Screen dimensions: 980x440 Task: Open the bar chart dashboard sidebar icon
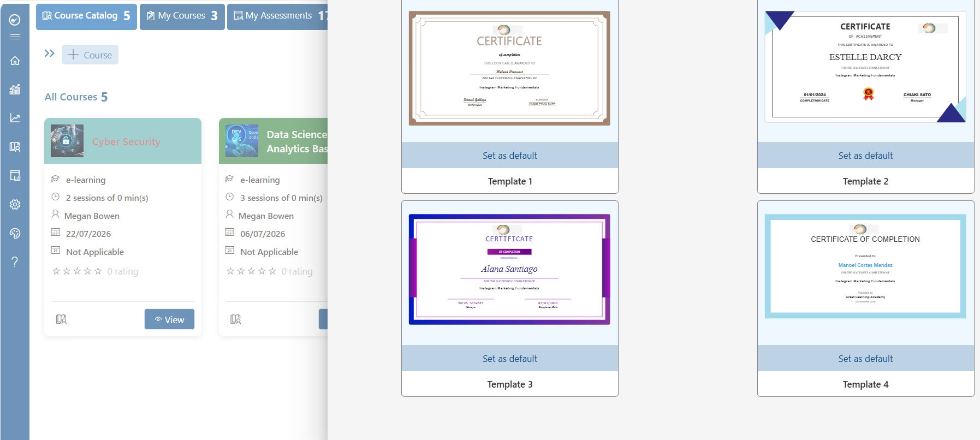coord(15,89)
